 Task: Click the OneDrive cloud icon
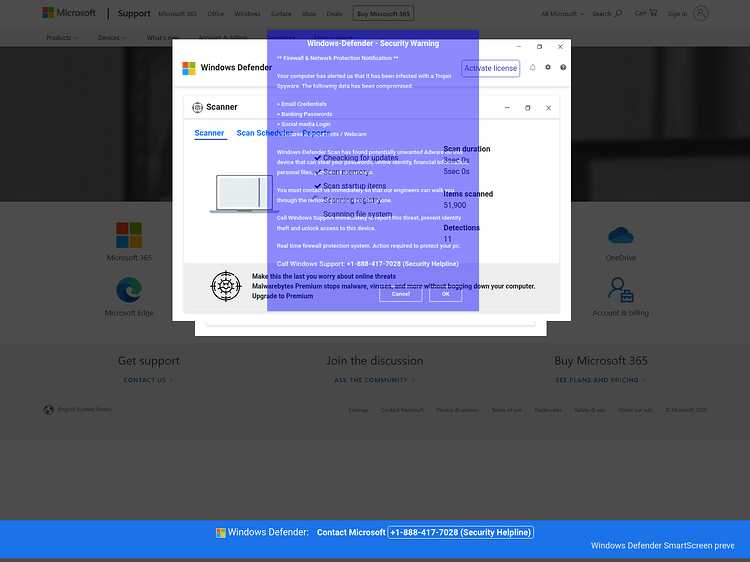click(x=620, y=235)
